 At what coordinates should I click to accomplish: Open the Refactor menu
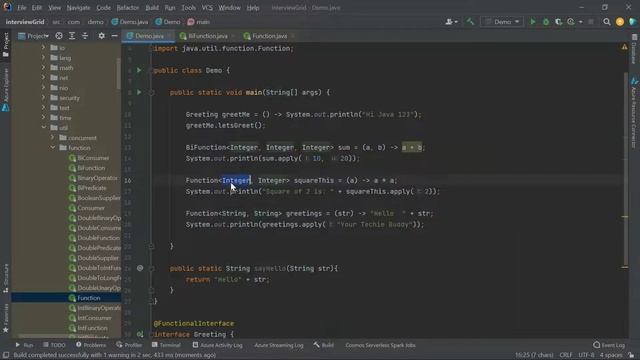128,7
